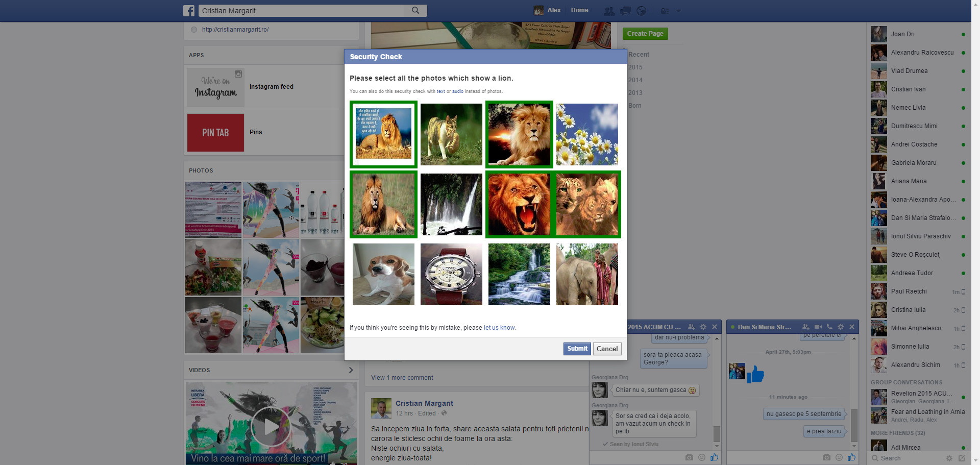Deselect the lion photo with Hindi text

coord(383,134)
